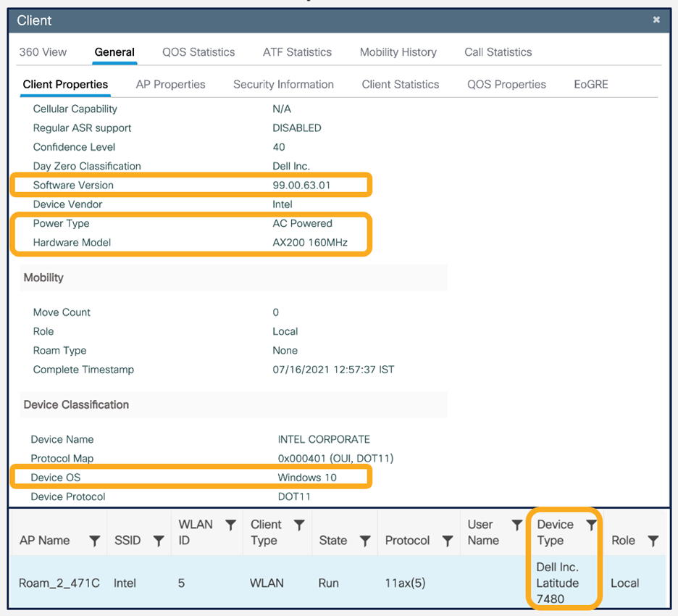The width and height of the screenshot is (678, 616).
Task: Open the filter for the AP Name column
Action: tap(94, 541)
